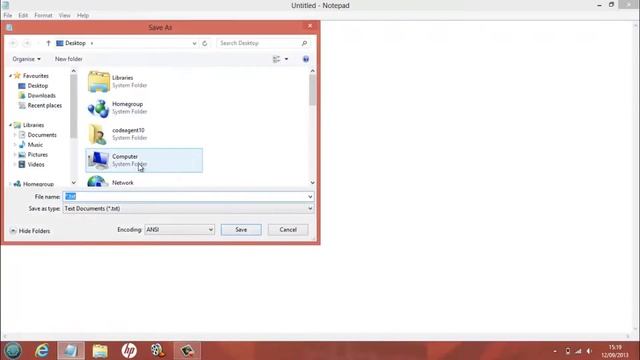Collapse the Favourites tree node
Image resolution: width=640 pixels, height=360 pixels.
(10, 76)
